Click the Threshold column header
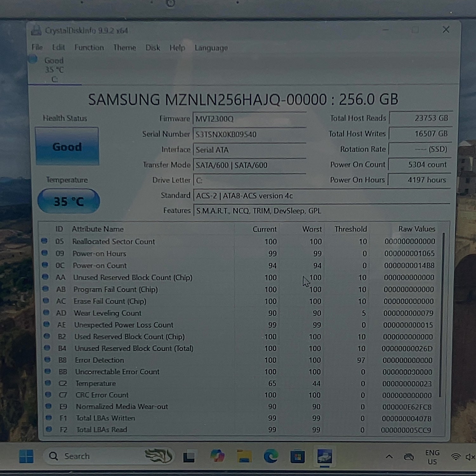Screen dimensions: 476x476 (350, 229)
